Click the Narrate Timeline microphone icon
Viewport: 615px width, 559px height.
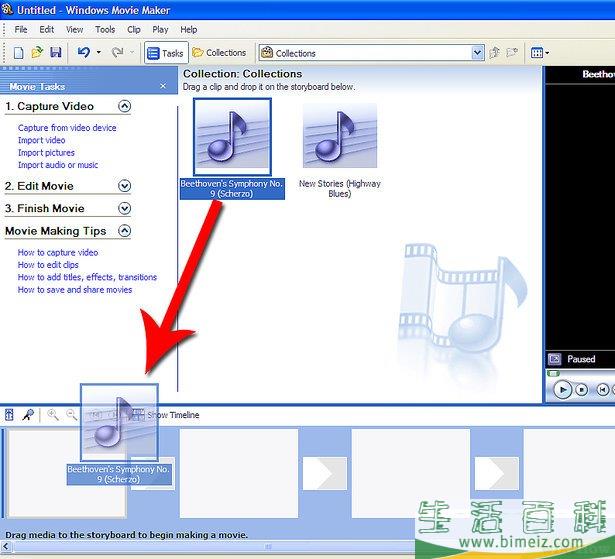pyautogui.click(x=28, y=415)
